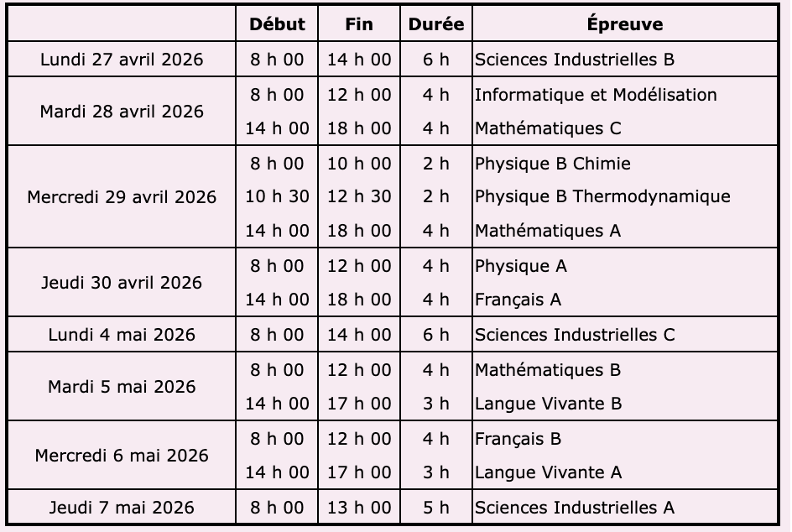Click the Épreuve column header
This screenshot has width=792, height=532.
tap(625, 24)
